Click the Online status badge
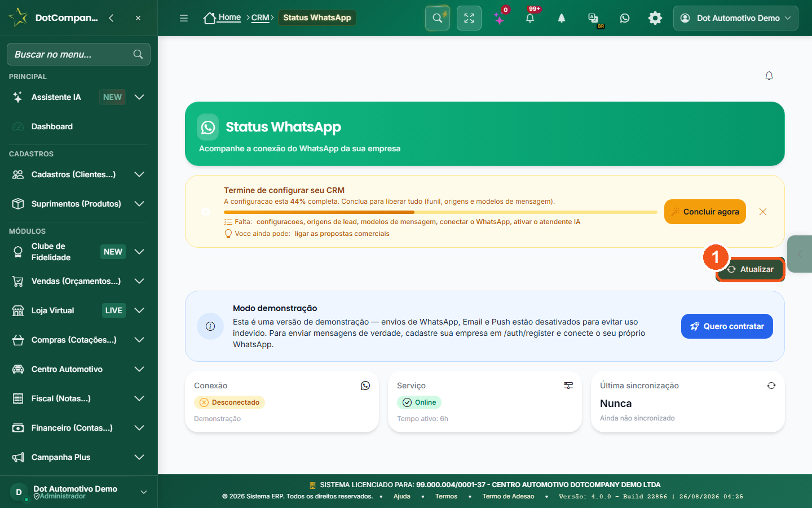This screenshot has width=812, height=508. 419,402
